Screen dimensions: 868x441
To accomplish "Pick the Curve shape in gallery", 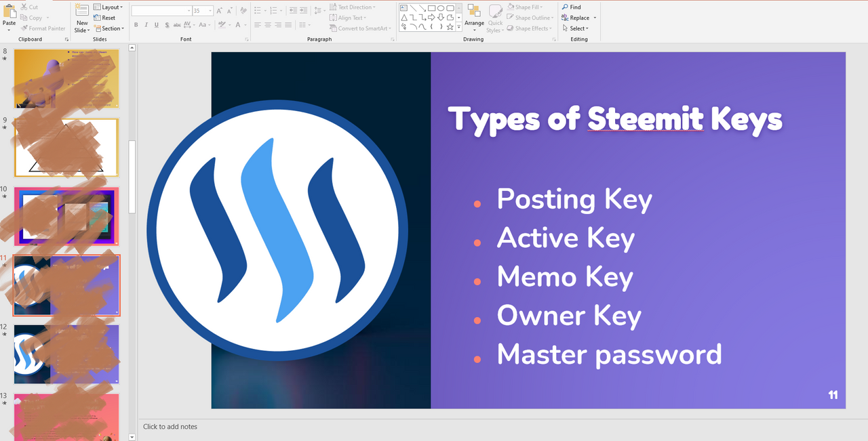I will tap(422, 26).
